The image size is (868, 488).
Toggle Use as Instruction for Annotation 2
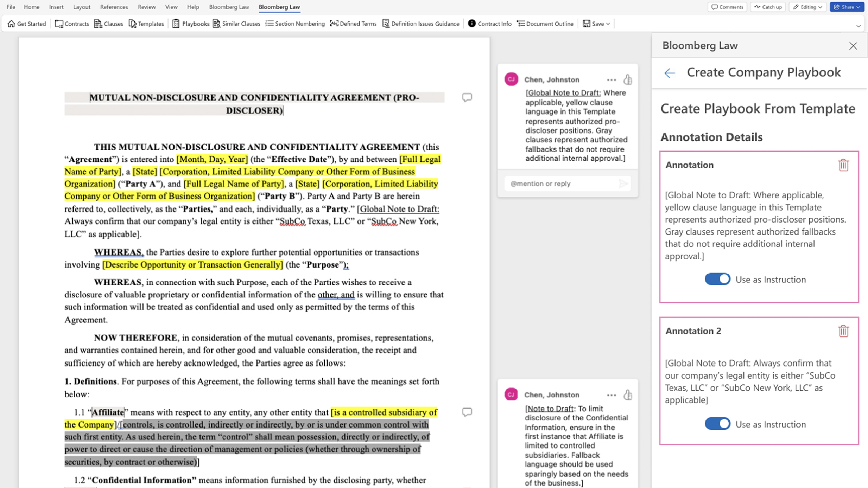point(717,424)
